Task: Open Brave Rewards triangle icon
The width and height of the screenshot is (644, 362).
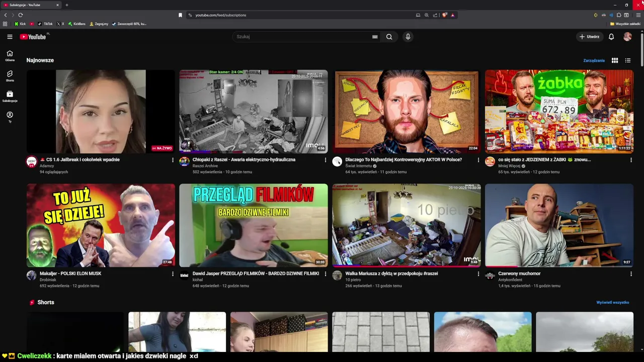Action: 453,15
